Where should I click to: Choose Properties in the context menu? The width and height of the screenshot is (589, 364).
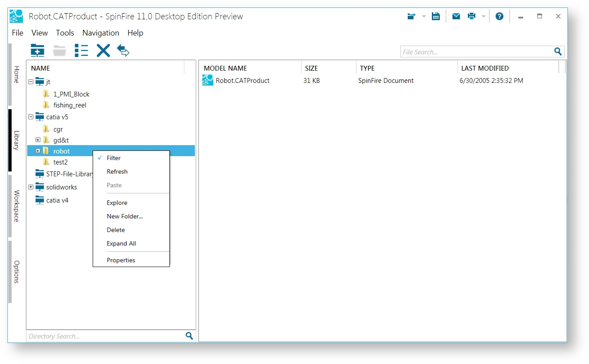click(x=131, y=260)
